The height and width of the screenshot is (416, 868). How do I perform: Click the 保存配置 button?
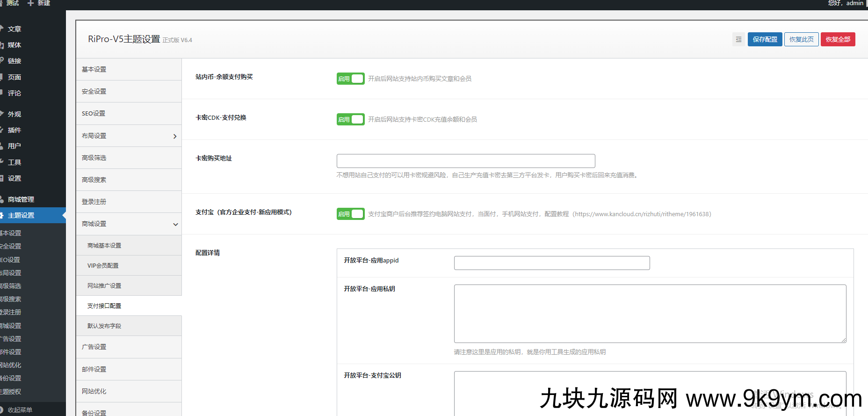(x=765, y=39)
